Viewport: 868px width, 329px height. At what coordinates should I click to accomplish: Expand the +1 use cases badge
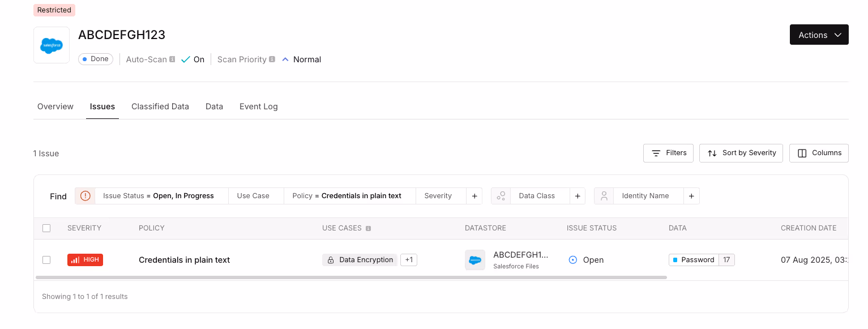click(409, 260)
